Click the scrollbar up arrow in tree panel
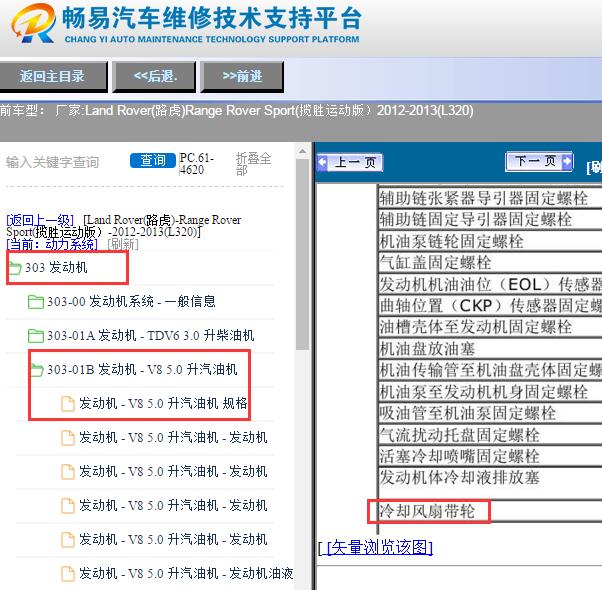Image resolution: width=602 pixels, height=590 pixels. click(303, 151)
